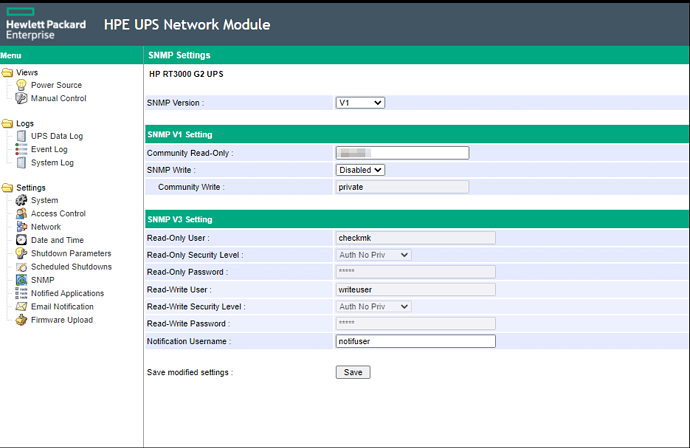Screen dimensions: 690x448
Task: Click the Shutdown Parameters icon
Action: click(21, 253)
